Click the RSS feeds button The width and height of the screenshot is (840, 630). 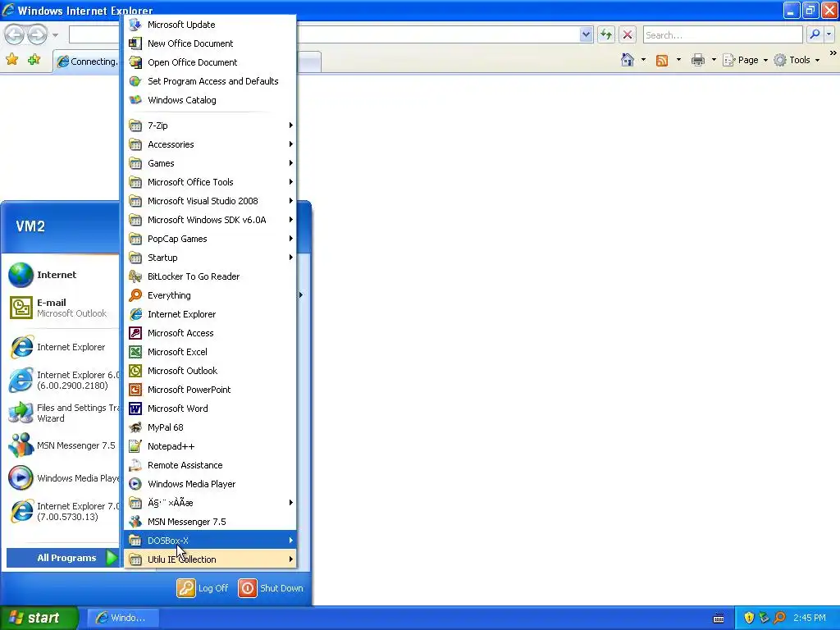pos(662,60)
